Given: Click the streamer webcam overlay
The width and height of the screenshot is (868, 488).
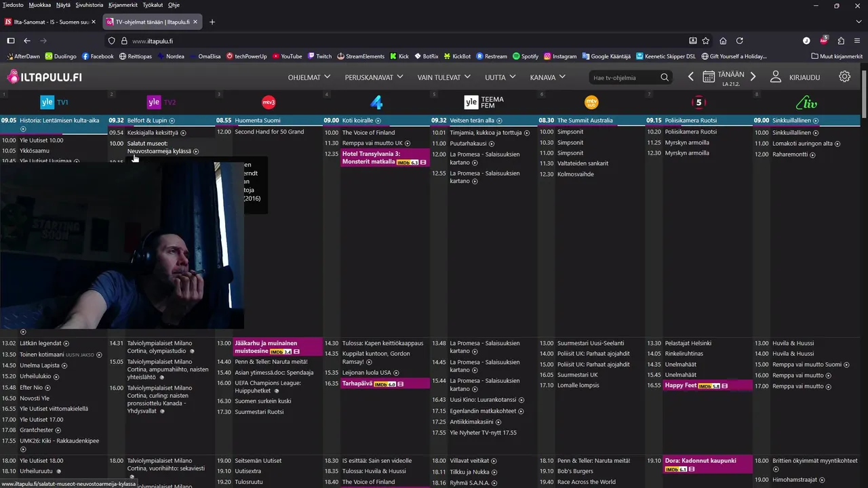Looking at the screenshot, I should coord(122,245).
